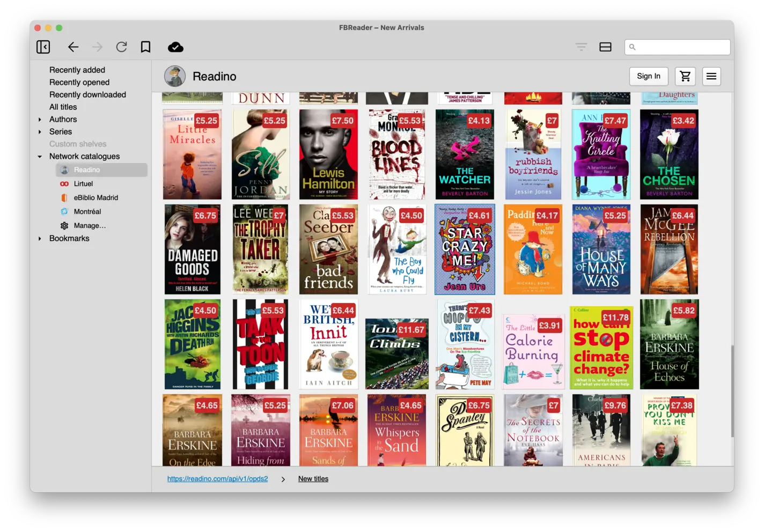This screenshot has width=764, height=532.
Task: Click the Manage gear icon
Action: pyautogui.click(x=64, y=226)
